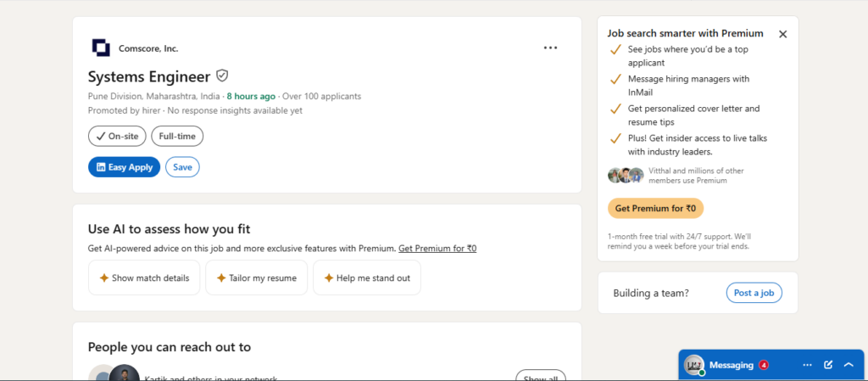Click the Messaging profile avatar
The image size is (868, 381).
pyautogui.click(x=693, y=365)
